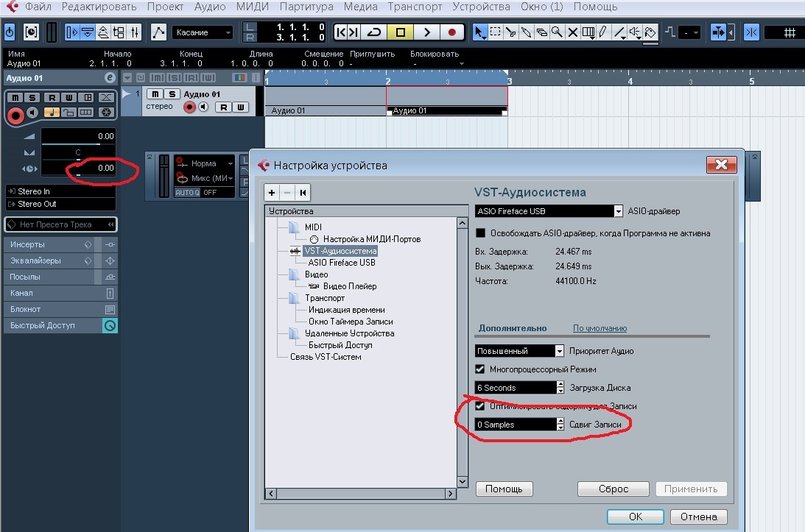805x532 pixels.
Task: Open the Редактировать menu
Action: 99,7
